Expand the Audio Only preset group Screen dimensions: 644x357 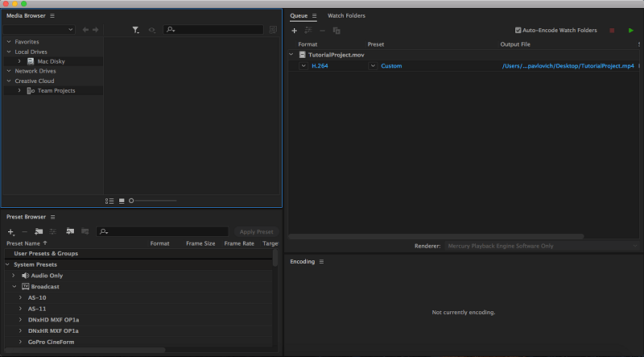tap(14, 276)
